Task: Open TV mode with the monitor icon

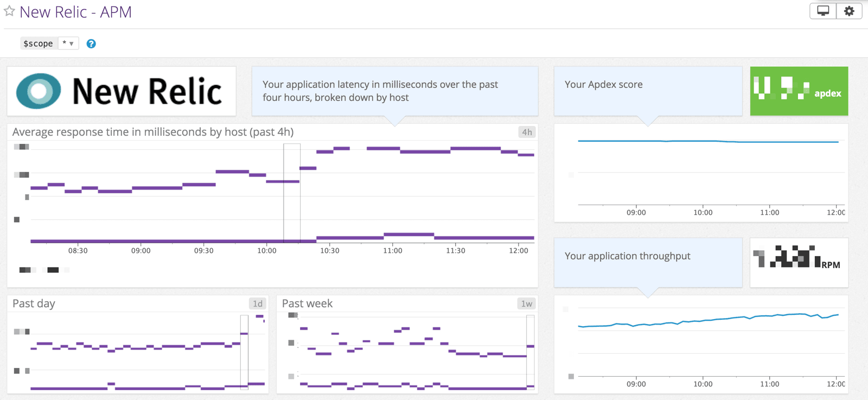Action: click(x=822, y=11)
